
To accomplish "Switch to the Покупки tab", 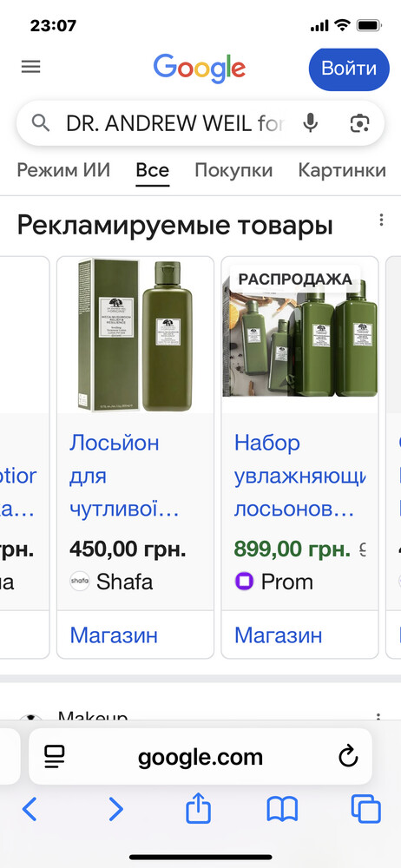I will (233, 170).
